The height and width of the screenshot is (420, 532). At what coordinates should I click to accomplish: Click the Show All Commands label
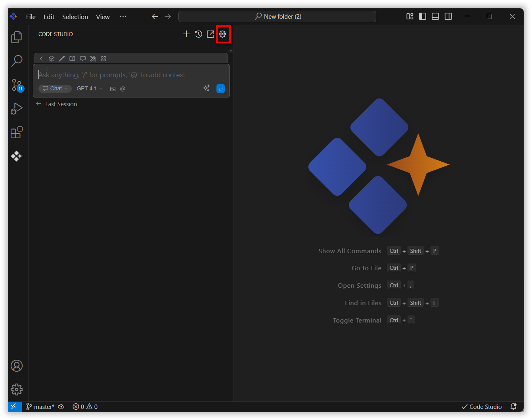coord(350,251)
